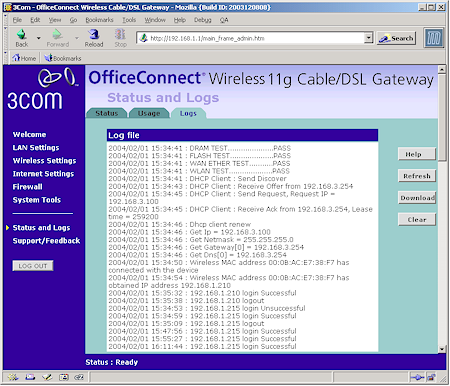Open the Address Book icon in the status bar
Image resolution: width=450 pixels, height=386 pixels.
click(x=64, y=377)
